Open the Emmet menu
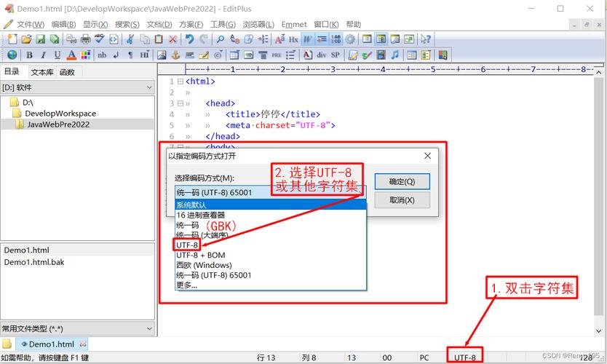607x364 pixels. click(x=294, y=25)
